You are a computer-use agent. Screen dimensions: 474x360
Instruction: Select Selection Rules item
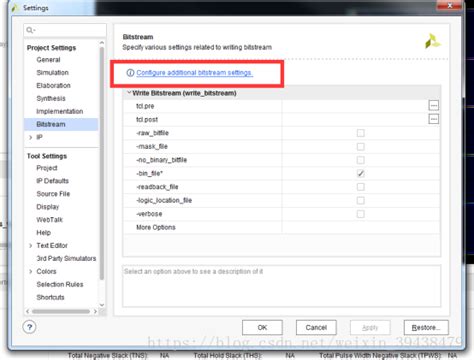coord(60,284)
